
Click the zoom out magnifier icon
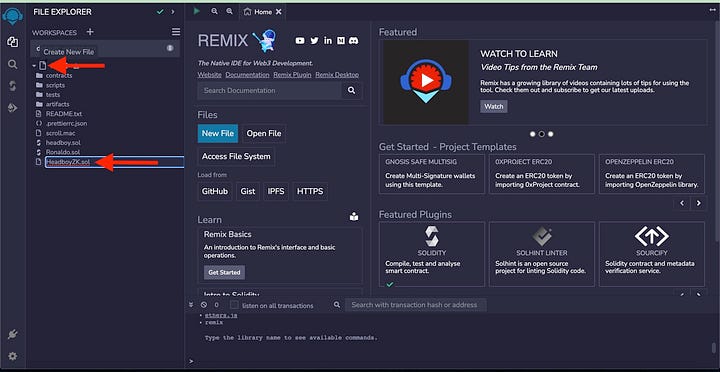(214, 11)
